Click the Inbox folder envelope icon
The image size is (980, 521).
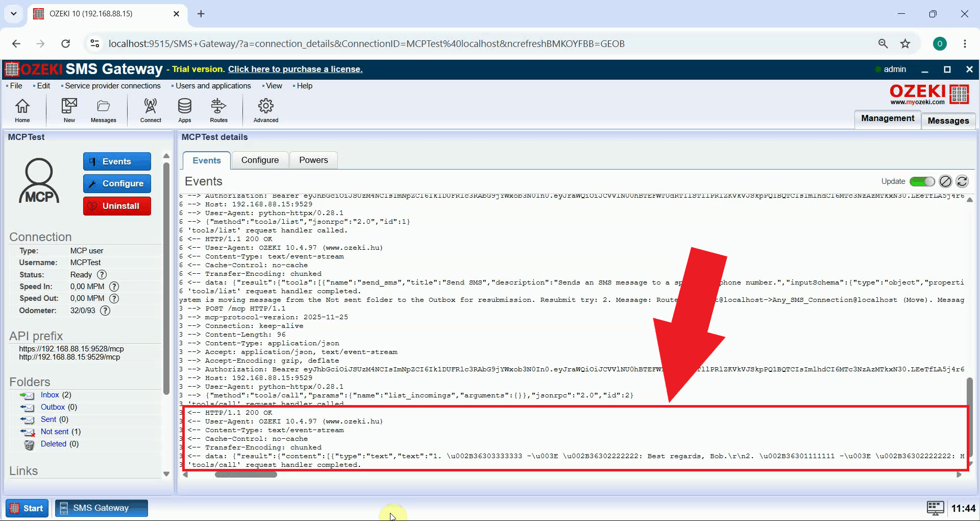[27, 395]
